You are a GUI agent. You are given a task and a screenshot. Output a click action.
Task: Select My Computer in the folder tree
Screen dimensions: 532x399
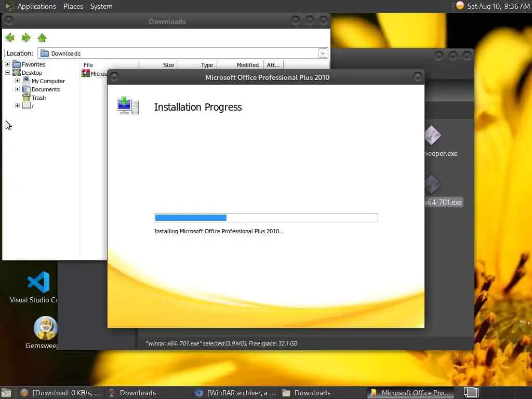48,81
